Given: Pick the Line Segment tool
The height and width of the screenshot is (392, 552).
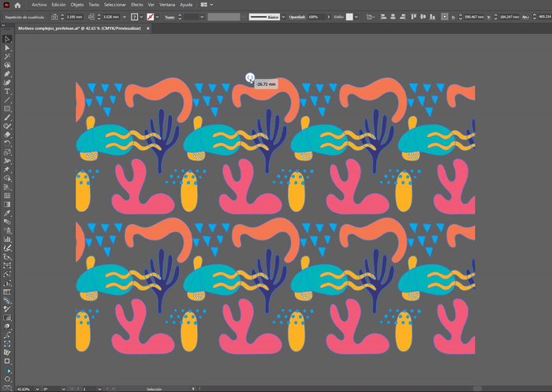Looking at the screenshot, I should pyautogui.click(x=7, y=99).
